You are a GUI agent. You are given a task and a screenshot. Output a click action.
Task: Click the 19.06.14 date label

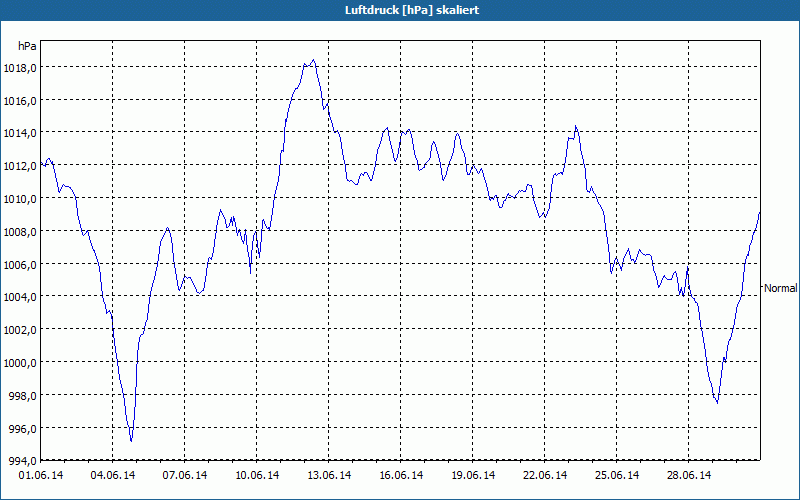473,475
